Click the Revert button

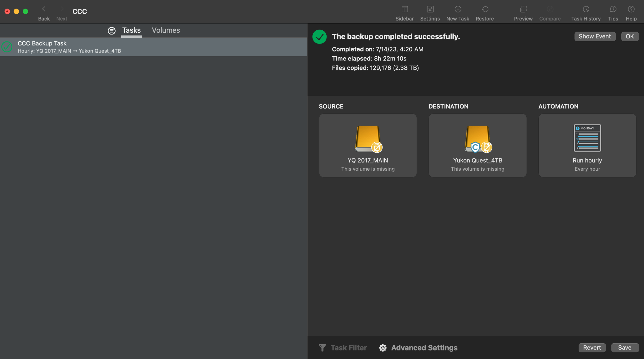[x=592, y=347]
